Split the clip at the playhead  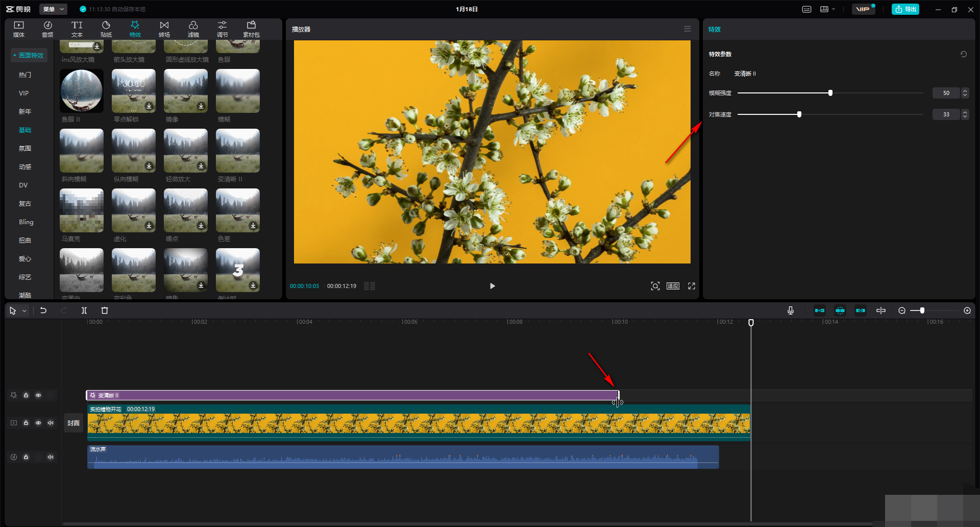click(84, 310)
